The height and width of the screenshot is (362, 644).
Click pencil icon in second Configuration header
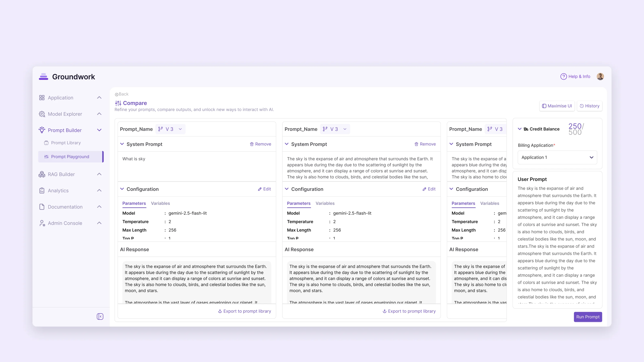pyautogui.click(x=424, y=189)
